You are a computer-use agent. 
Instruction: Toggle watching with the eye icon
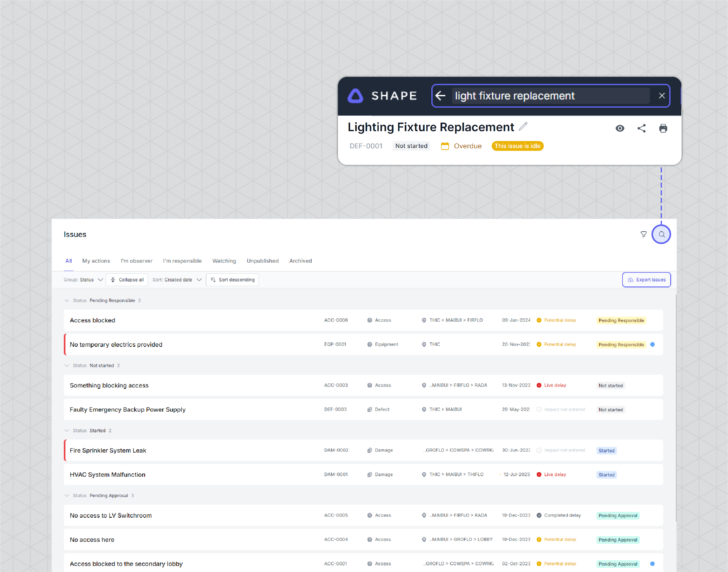coord(620,128)
